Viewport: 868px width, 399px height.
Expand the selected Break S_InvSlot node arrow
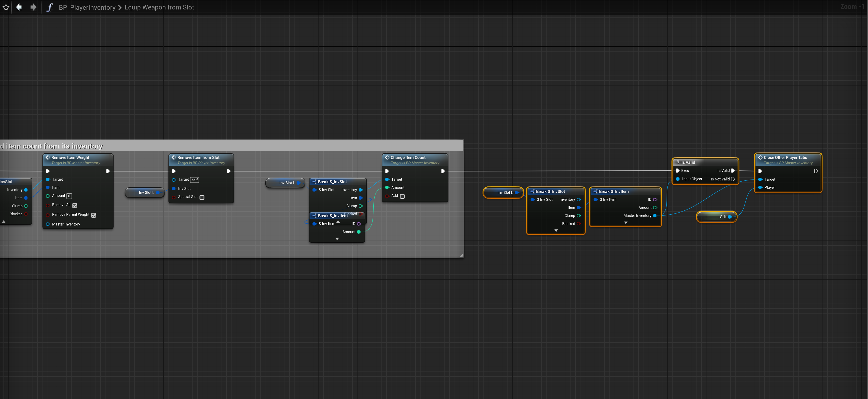[x=556, y=231]
